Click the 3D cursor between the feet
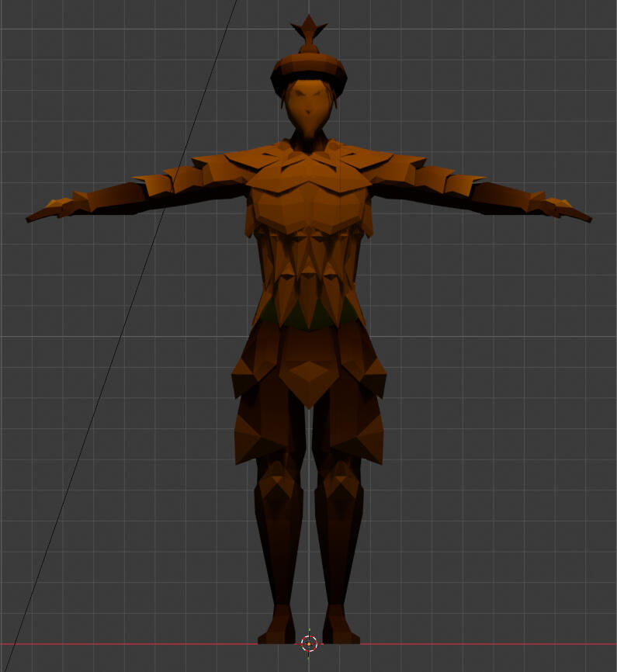The height and width of the screenshot is (672, 617). (309, 644)
